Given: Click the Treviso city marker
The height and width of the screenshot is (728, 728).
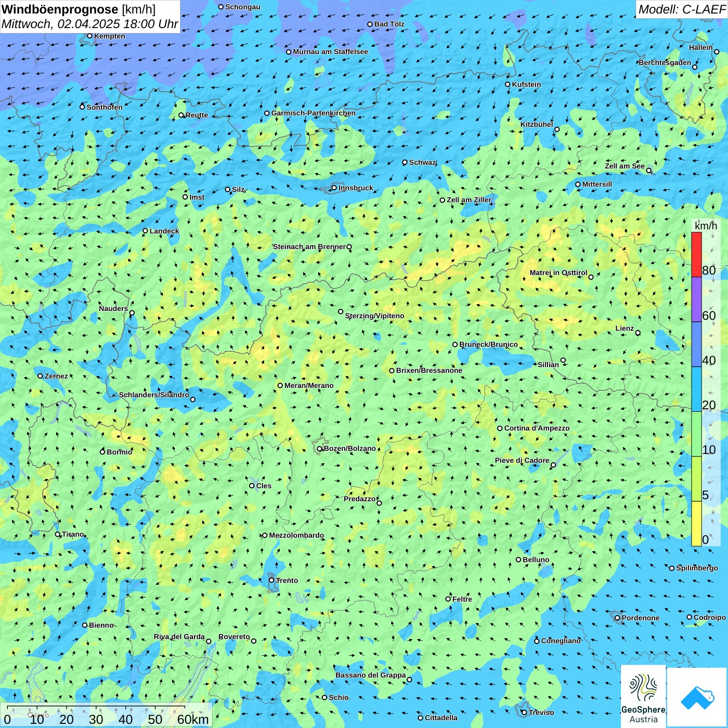Looking at the screenshot, I should coord(524,712).
